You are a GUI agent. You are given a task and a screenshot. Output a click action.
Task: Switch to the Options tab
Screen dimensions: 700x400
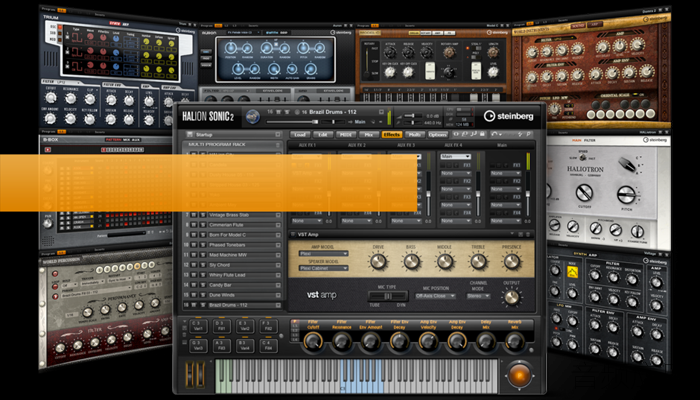[x=438, y=134]
